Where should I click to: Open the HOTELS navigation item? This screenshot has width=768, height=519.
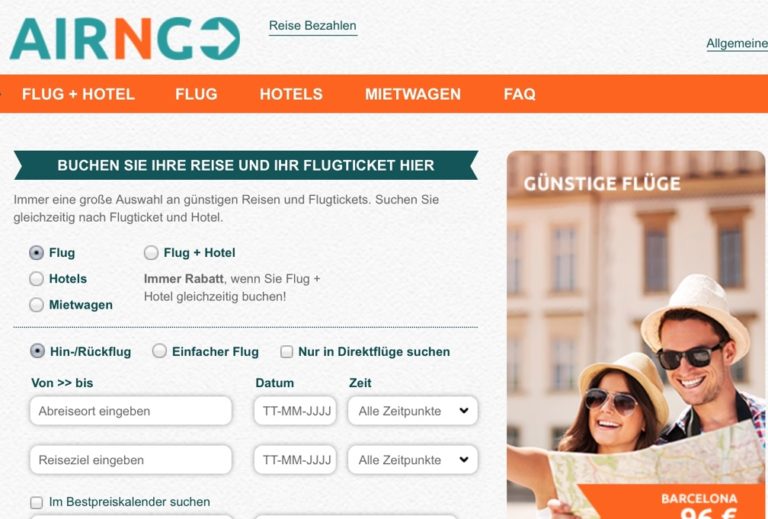[x=291, y=94]
